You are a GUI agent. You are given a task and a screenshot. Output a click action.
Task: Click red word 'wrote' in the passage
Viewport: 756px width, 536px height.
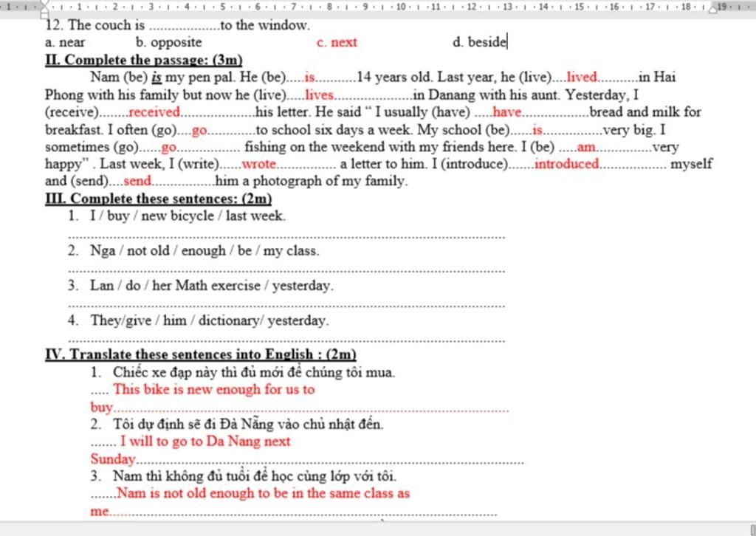click(259, 164)
